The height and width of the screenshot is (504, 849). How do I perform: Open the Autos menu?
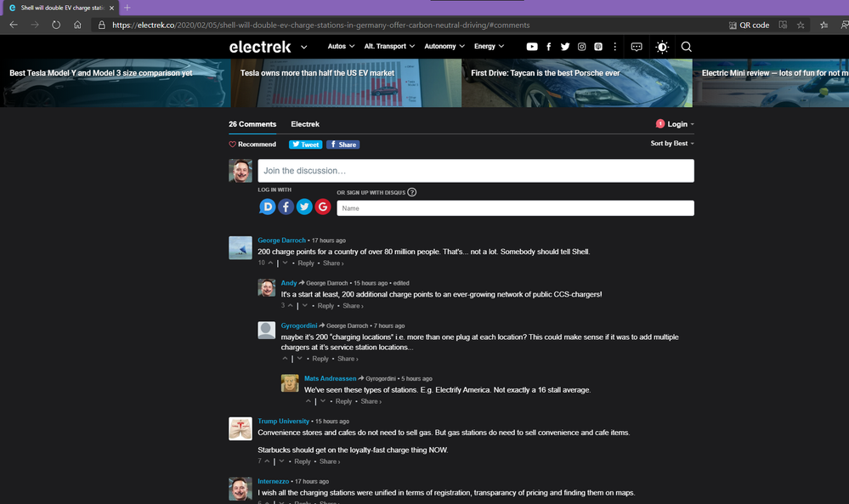tap(341, 47)
